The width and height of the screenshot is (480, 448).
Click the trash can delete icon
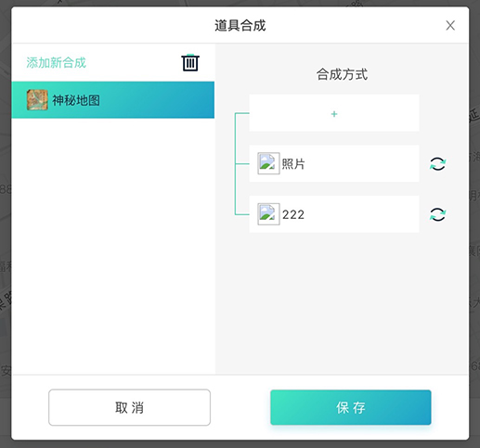coord(190,63)
